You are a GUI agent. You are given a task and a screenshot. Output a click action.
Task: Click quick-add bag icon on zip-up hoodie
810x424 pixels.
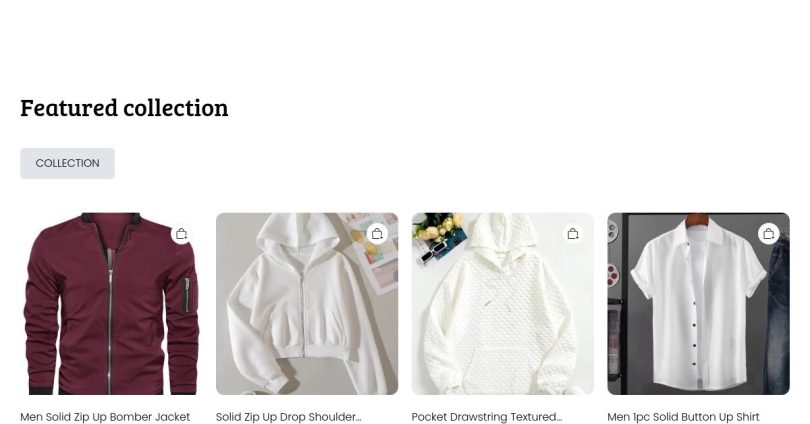click(377, 234)
